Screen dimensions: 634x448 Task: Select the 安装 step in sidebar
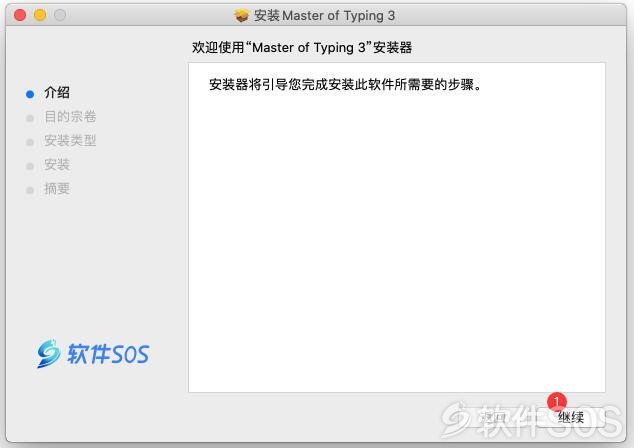pos(57,165)
